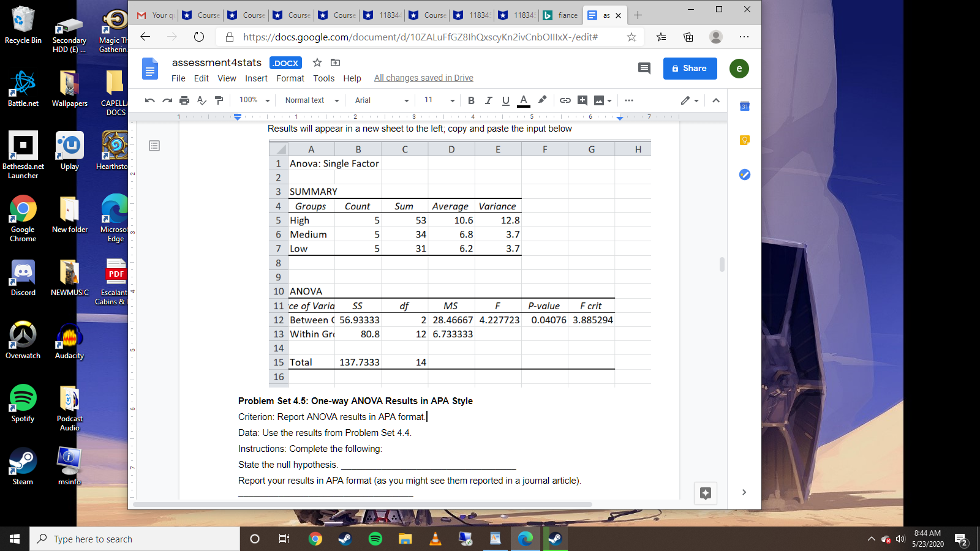Print the document from toolbar
The width and height of the screenshot is (980, 551).
(184, 100)
